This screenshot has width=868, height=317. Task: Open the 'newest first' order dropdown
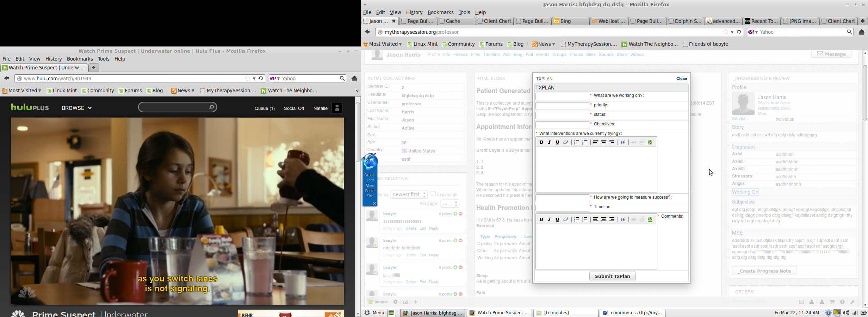[x=409, y=194]
